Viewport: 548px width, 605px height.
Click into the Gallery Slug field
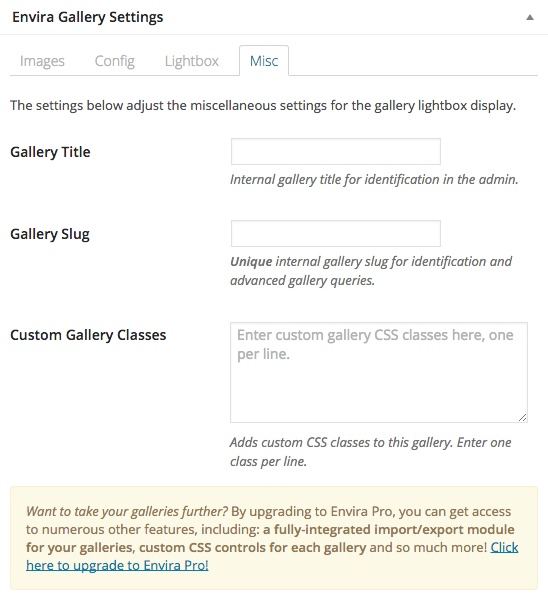click(336, 233)
